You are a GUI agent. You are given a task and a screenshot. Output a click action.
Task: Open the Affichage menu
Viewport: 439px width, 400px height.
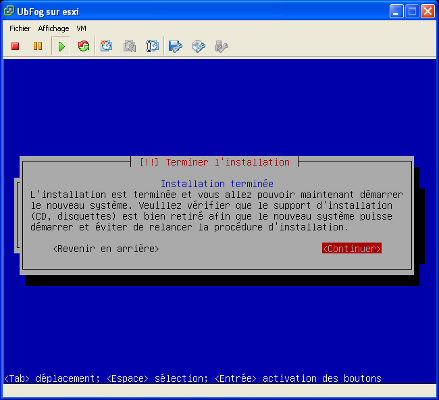pos(53,29)
